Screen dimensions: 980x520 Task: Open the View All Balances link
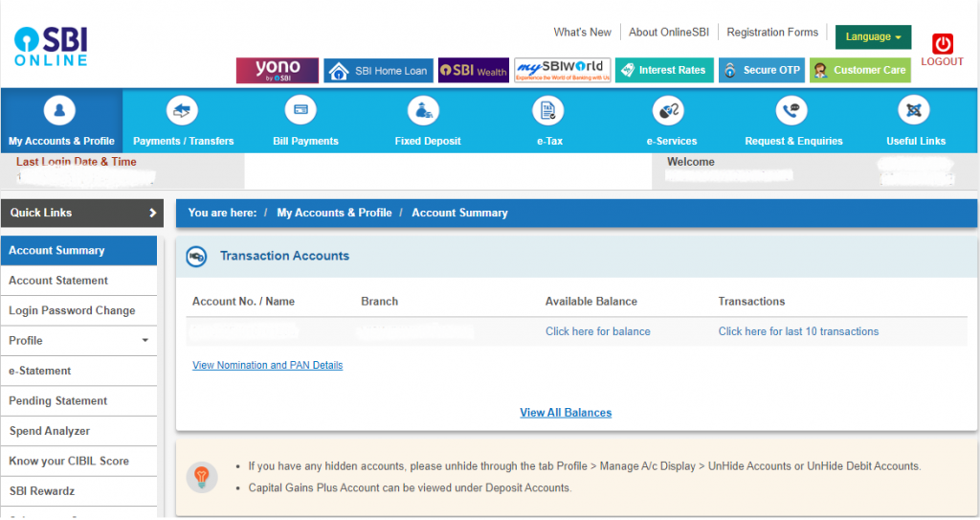click(x=566, y=413)
